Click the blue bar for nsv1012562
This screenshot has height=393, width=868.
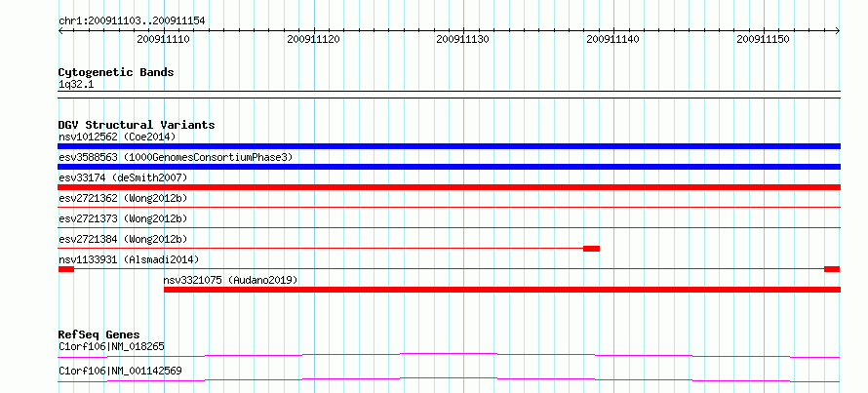pos(449,146)
